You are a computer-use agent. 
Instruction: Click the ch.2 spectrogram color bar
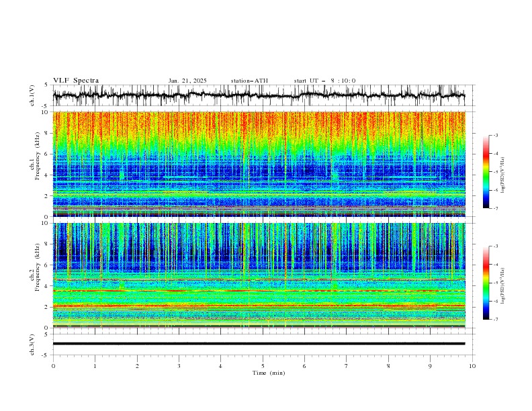[x=486, y=283]
